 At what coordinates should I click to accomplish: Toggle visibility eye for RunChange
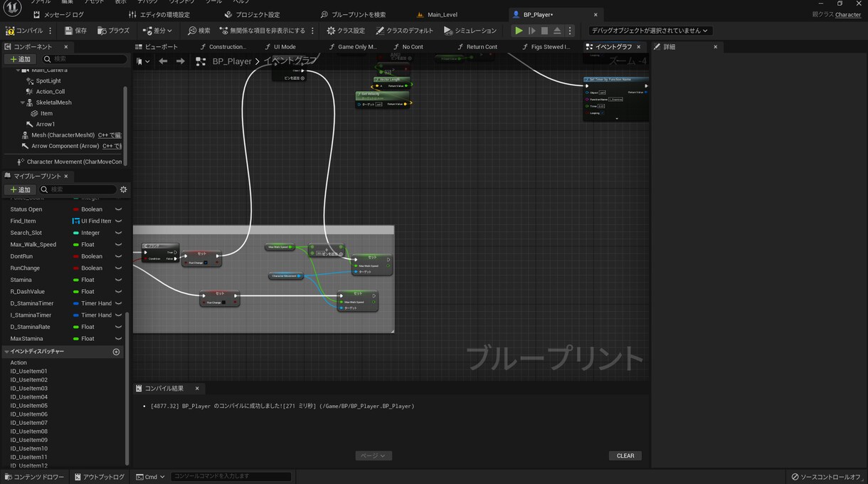[118, 268]
